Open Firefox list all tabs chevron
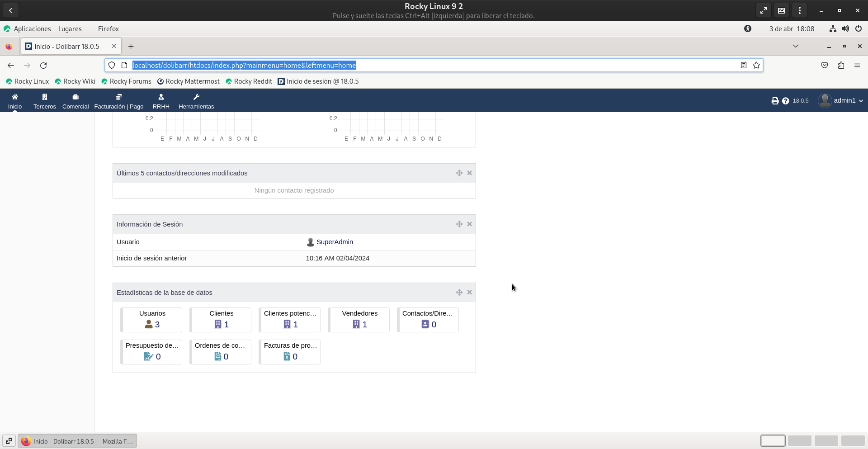Viewport: 868px width, 449px height. coord(796,46)
